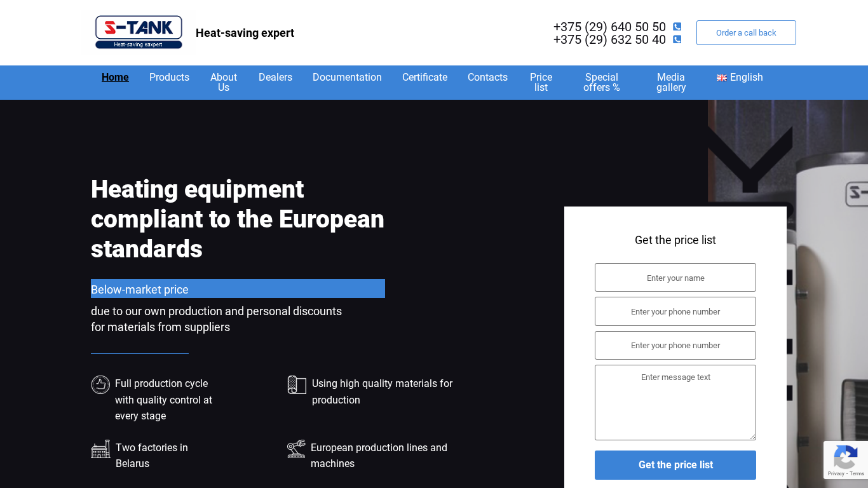
Task: Call the +375 (29) 632 50 40 number
Action: [x=609, y=39]
